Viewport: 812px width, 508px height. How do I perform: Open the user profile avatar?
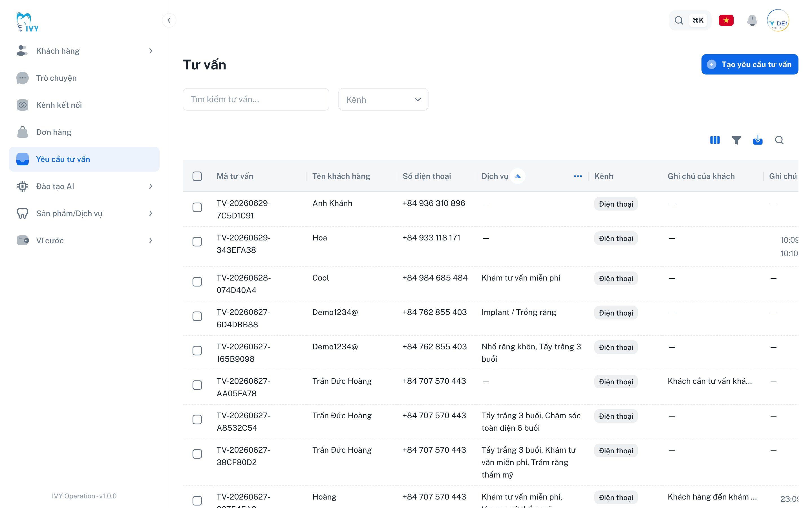(x=778, y=21)
